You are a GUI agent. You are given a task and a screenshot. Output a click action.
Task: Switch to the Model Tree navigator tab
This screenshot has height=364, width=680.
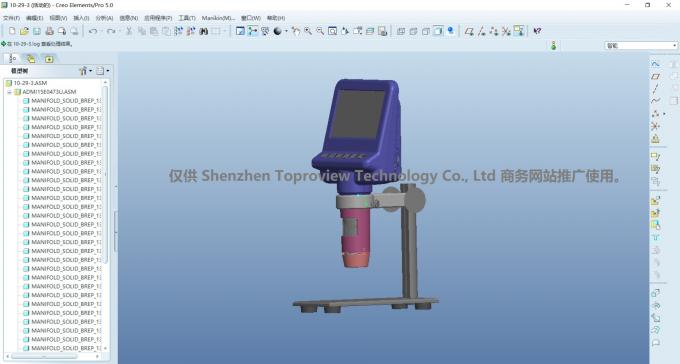pyautogui.click(x=12, y=59)
